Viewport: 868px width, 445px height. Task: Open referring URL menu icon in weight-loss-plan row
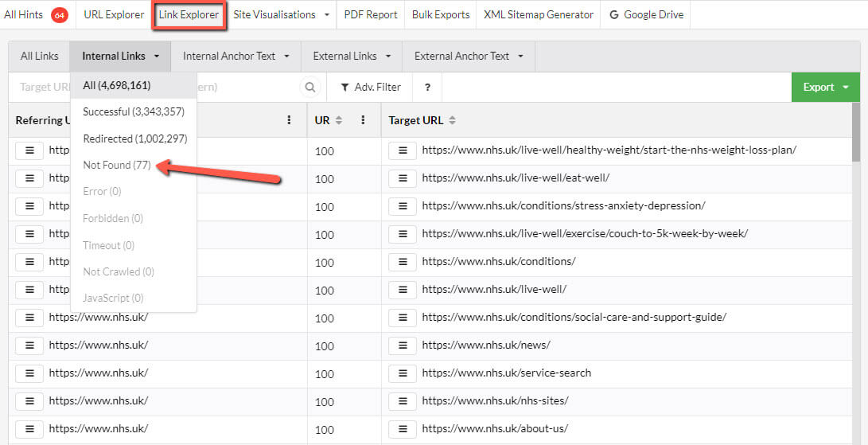[29, 150]
